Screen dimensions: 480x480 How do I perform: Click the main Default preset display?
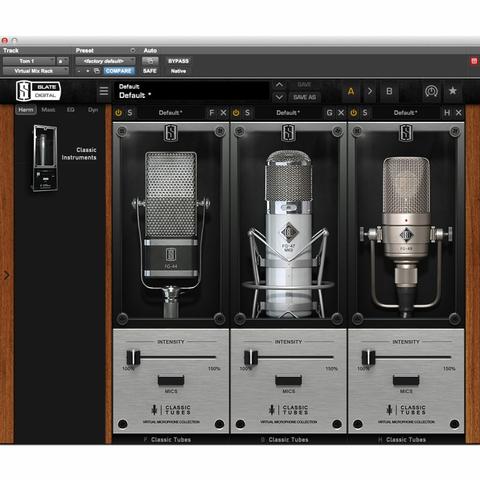pos(192,91)
